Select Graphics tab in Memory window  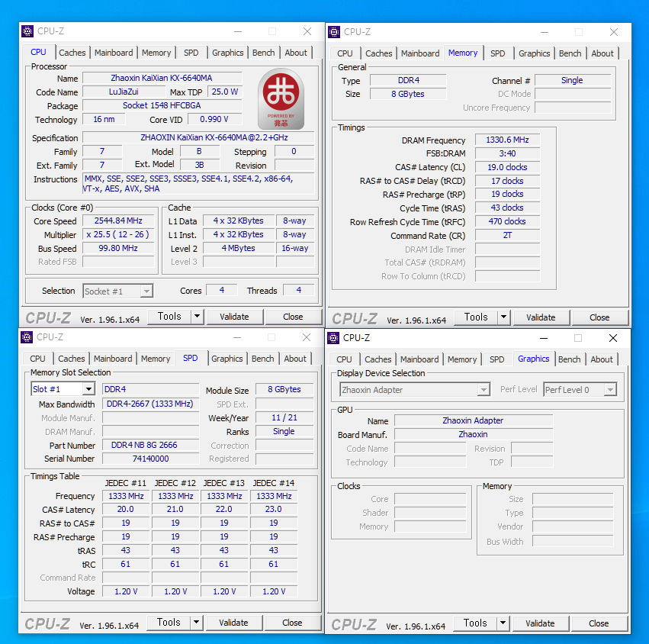535,53
